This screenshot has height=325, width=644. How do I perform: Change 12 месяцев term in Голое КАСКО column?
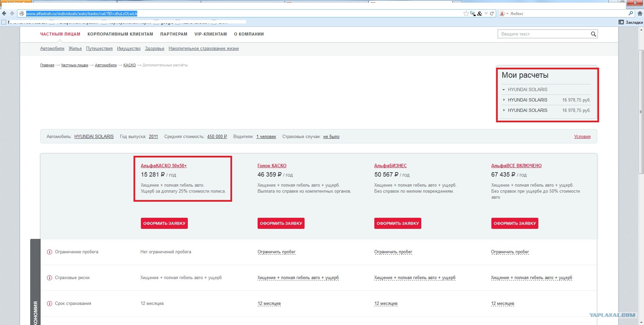pyautogui.click(x=269, y=304)
